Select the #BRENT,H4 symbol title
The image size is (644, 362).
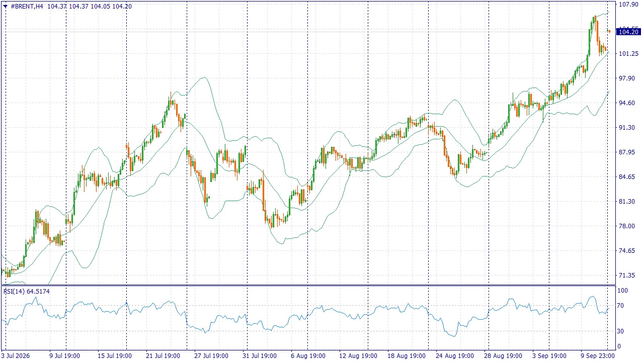click(x=27, y=7)
